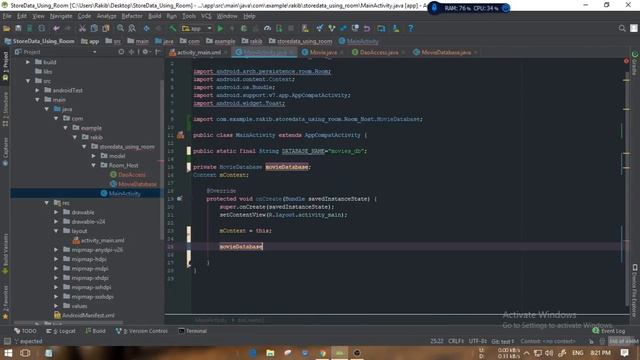Open the Build tool window

tap(95, 331)
